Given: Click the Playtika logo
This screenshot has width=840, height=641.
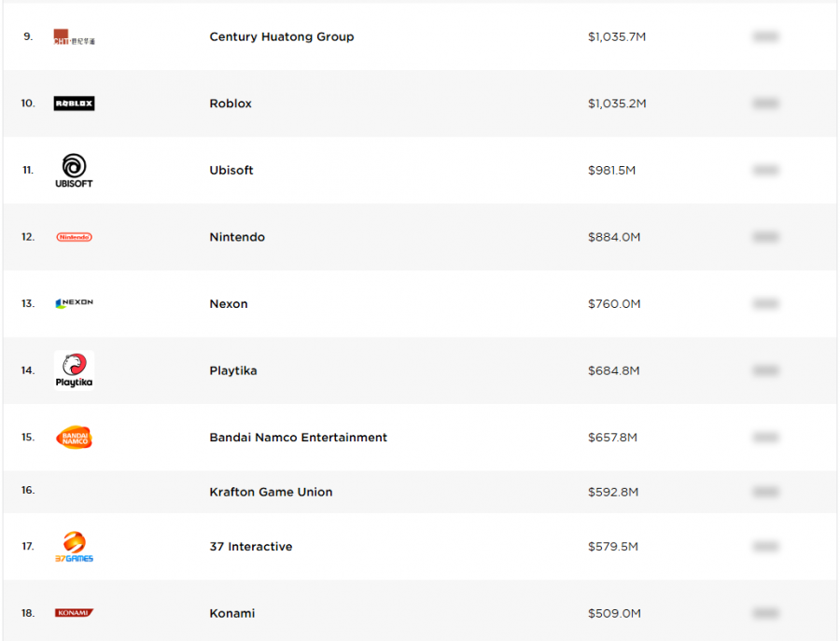Looking at the screenshot, I should pos(74,370).
